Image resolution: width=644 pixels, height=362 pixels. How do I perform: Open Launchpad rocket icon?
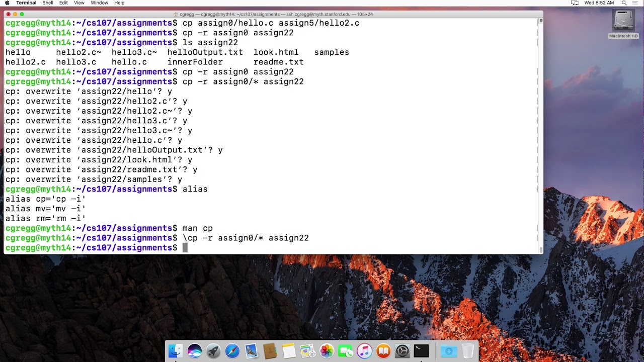pos(213,351)
